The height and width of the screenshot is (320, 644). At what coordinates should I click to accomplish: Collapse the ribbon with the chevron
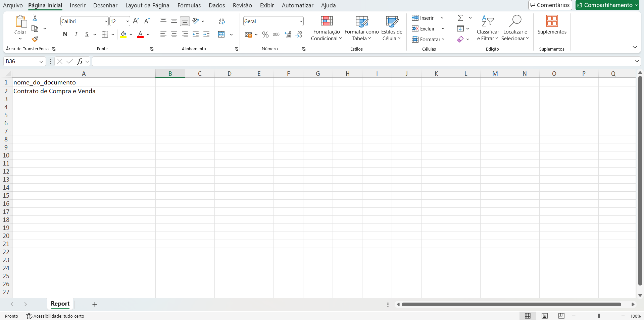pos(635,47)
